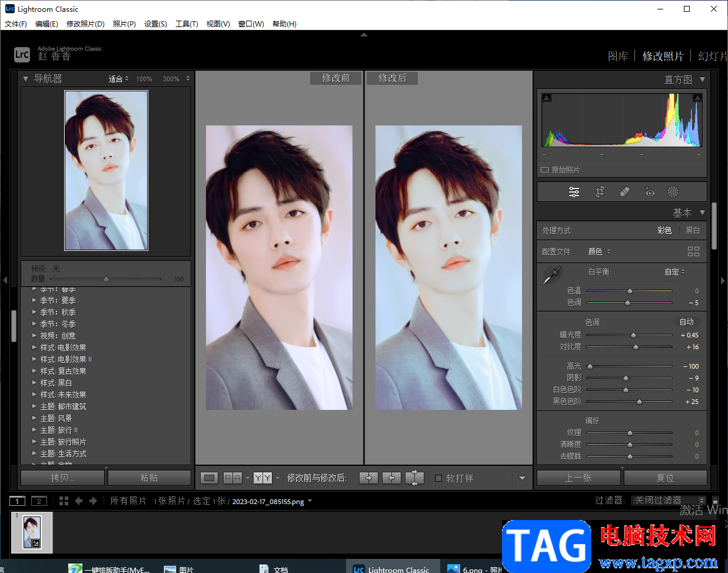The image size is (728, 573).
Task: Toggle highlight clipping indicator in histogram
Action: (697, 98)
